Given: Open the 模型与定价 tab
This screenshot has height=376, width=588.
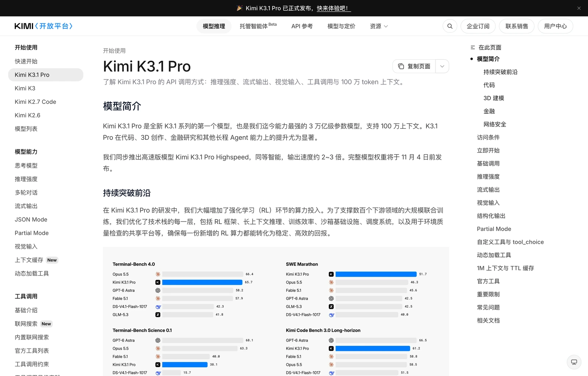Looking at the screenshot, I should [341, 26].
